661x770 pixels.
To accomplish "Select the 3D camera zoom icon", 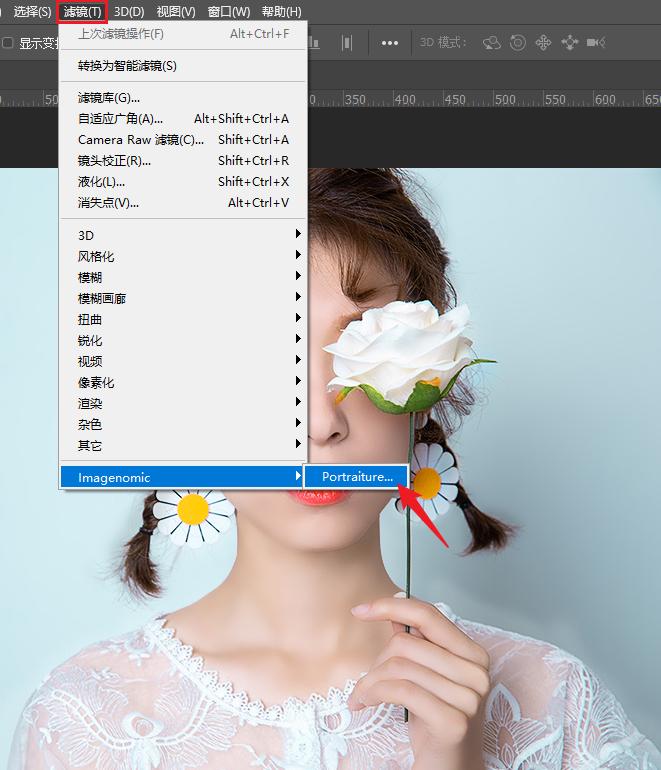I will pos(596,43).
